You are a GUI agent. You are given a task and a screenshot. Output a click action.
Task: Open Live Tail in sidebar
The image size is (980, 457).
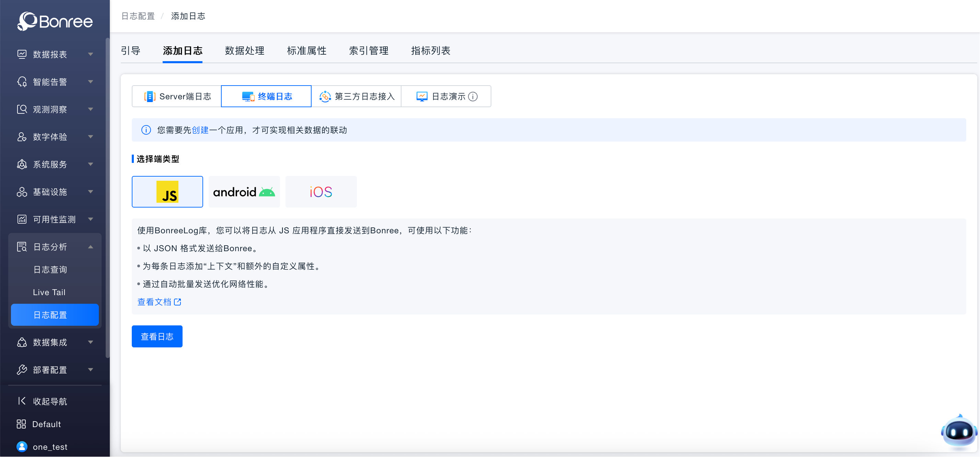click(49, 292)
